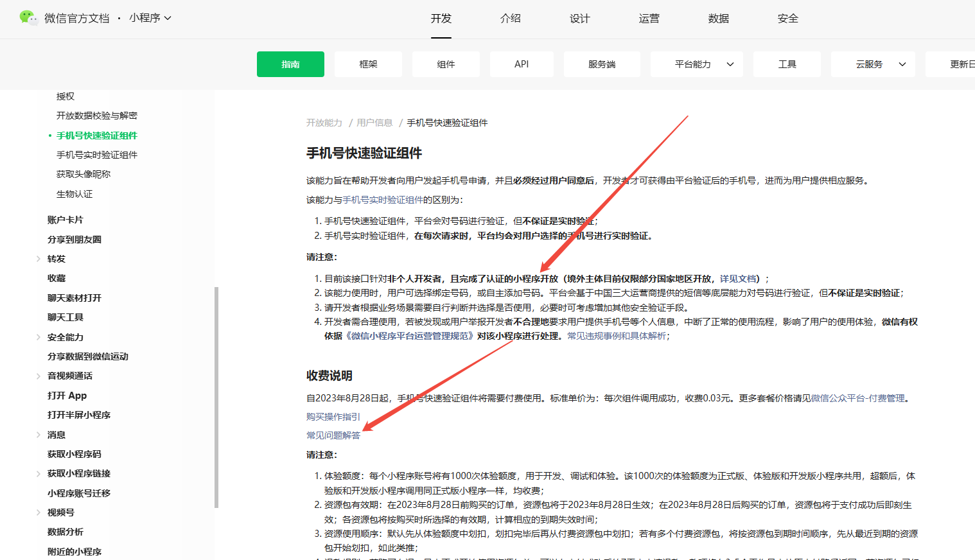Viewport: 975px width, 560px height.
Task: Select the 指南 button
Action: 290,64
